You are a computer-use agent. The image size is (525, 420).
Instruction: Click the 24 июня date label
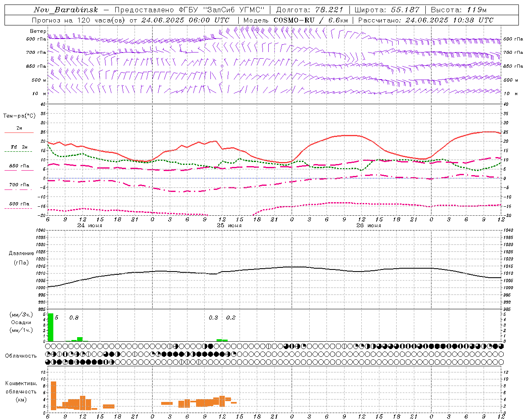(x=90, y=226)
